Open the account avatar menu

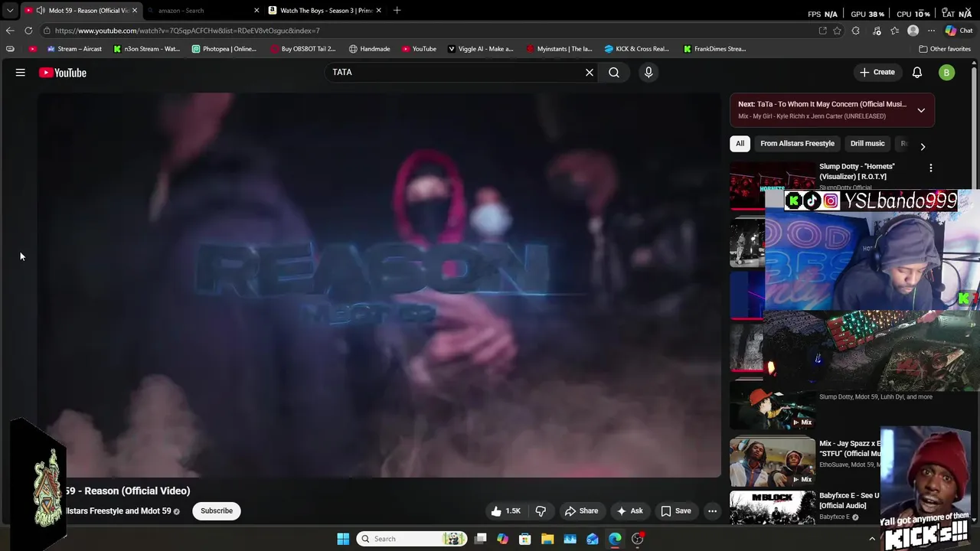point(947,73)
